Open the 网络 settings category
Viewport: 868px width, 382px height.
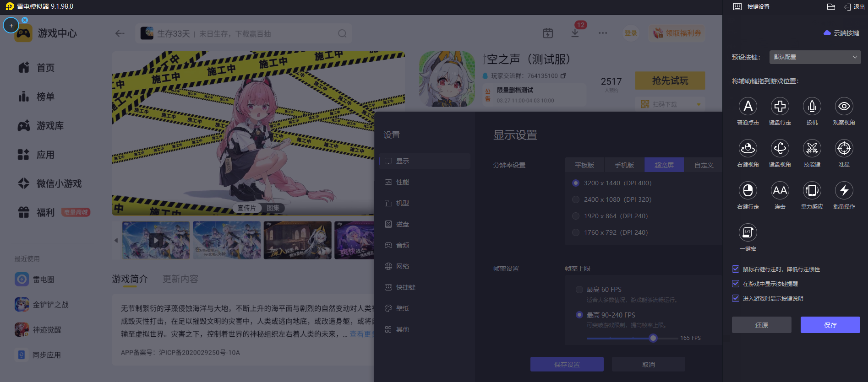(x=425, y=266)
